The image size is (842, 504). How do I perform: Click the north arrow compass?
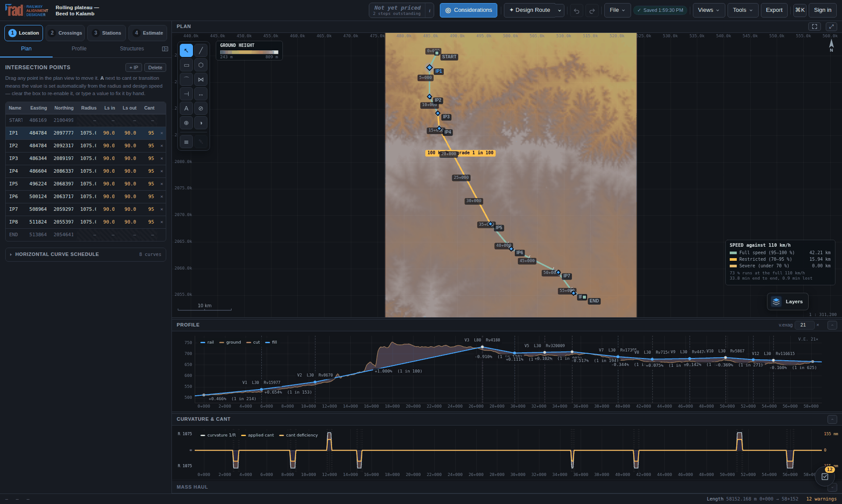(831, 46)
